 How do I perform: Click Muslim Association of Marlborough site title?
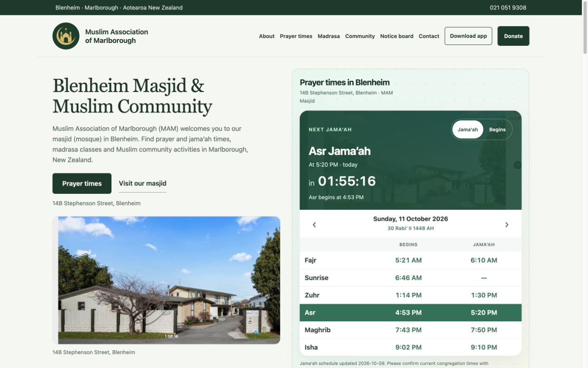[x=116, y=36]
